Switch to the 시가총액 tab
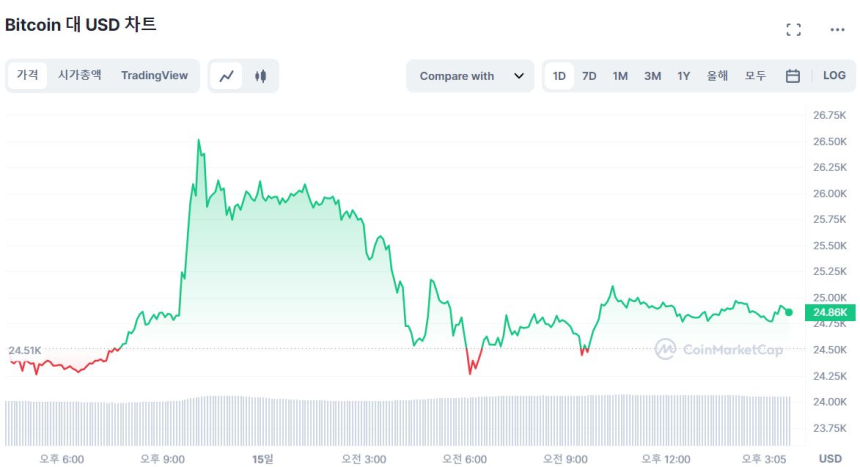 pos(79,75)
